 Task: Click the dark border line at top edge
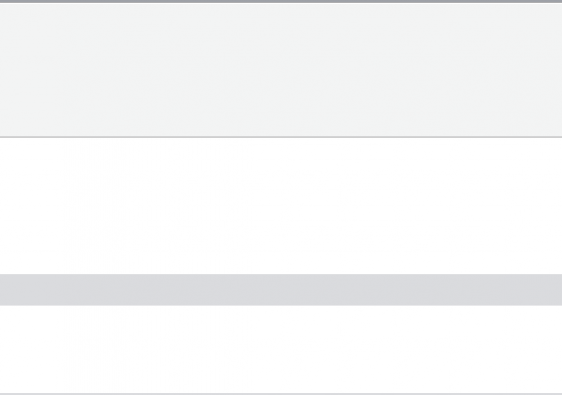coord(281,1)
